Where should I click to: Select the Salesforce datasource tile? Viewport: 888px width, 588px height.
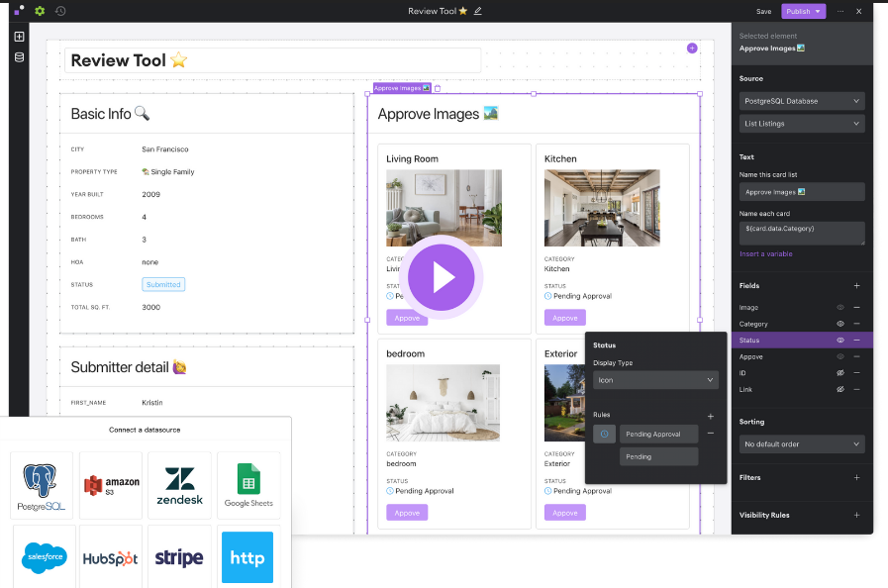pos(45,557)
